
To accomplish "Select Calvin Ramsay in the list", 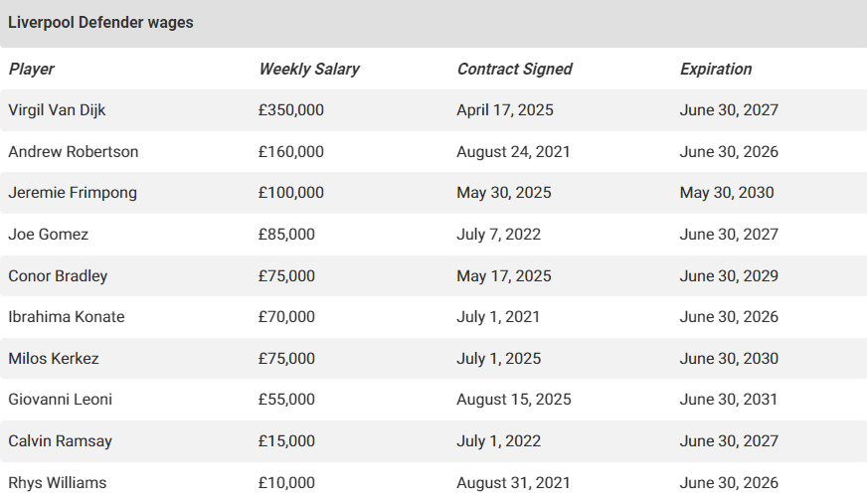I will click(58, 441).
